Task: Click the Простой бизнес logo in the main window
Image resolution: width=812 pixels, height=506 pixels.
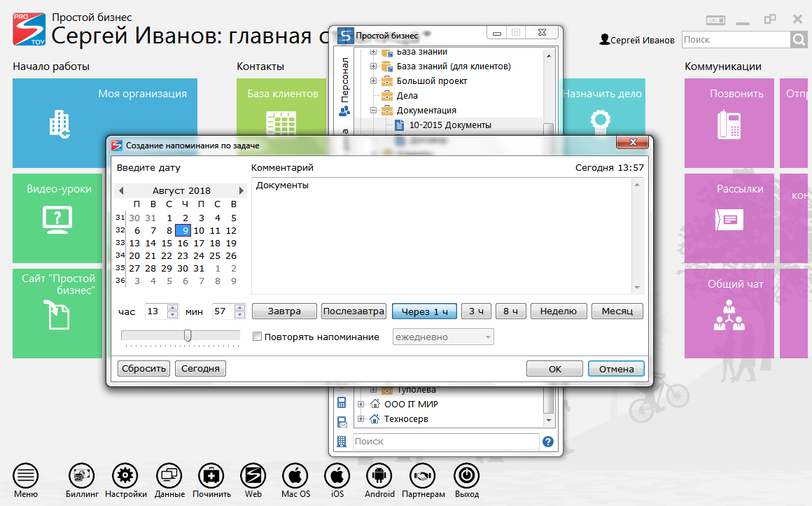Action: (29, 29)
